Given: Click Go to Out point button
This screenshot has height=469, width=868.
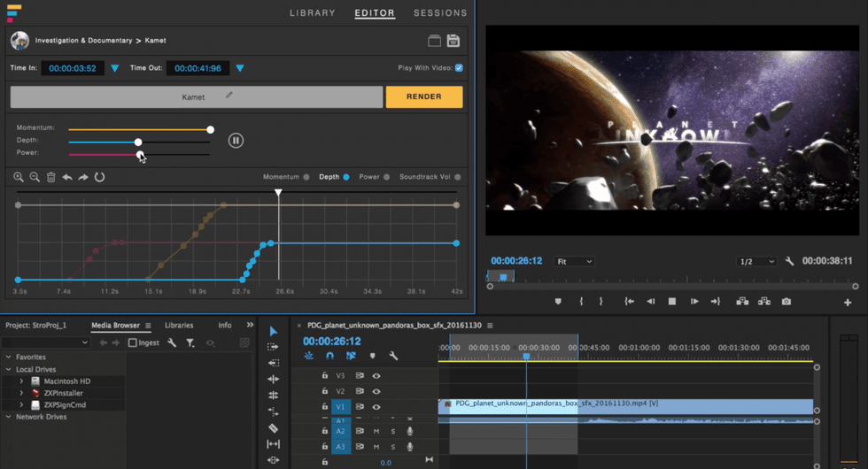Looking at the screenshot, I should pos(716,302).
